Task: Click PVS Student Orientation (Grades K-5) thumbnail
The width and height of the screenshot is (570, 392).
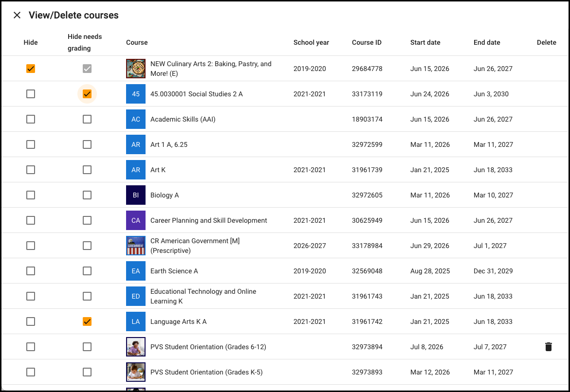Action: (136, 372)
